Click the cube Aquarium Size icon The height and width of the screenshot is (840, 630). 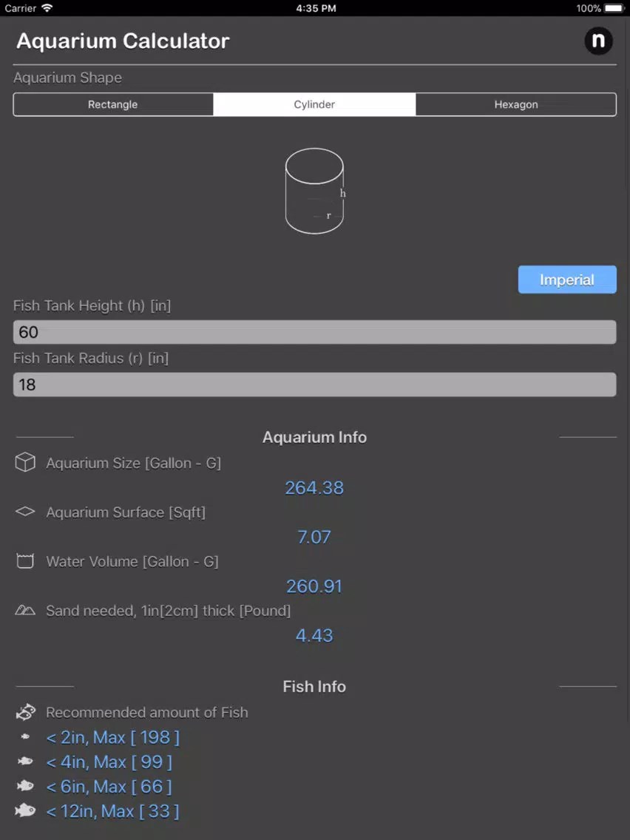point(25,462)
